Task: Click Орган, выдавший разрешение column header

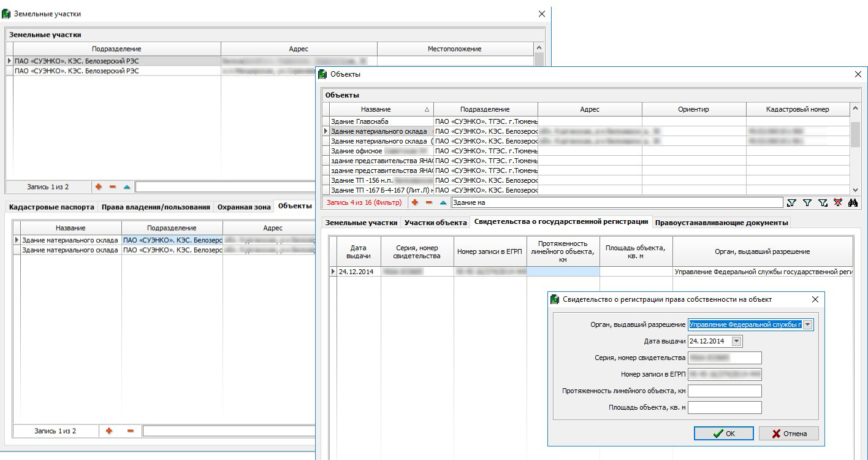Action: coord(763,251)
